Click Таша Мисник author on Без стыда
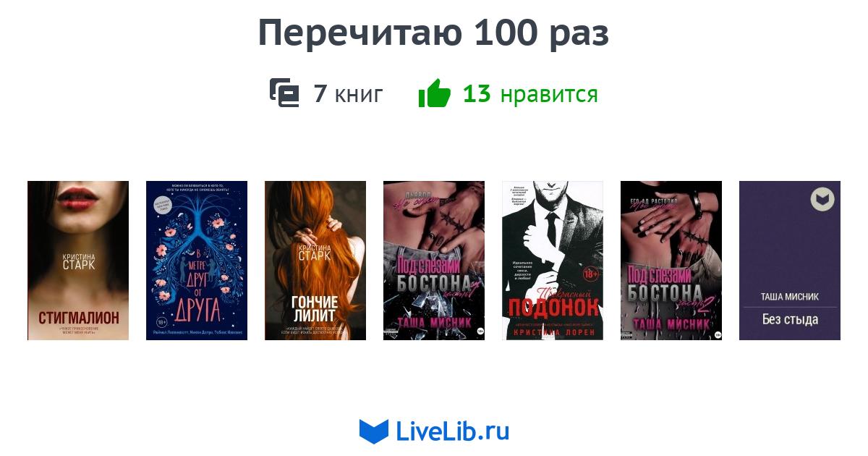 click(x=790, y=297)
